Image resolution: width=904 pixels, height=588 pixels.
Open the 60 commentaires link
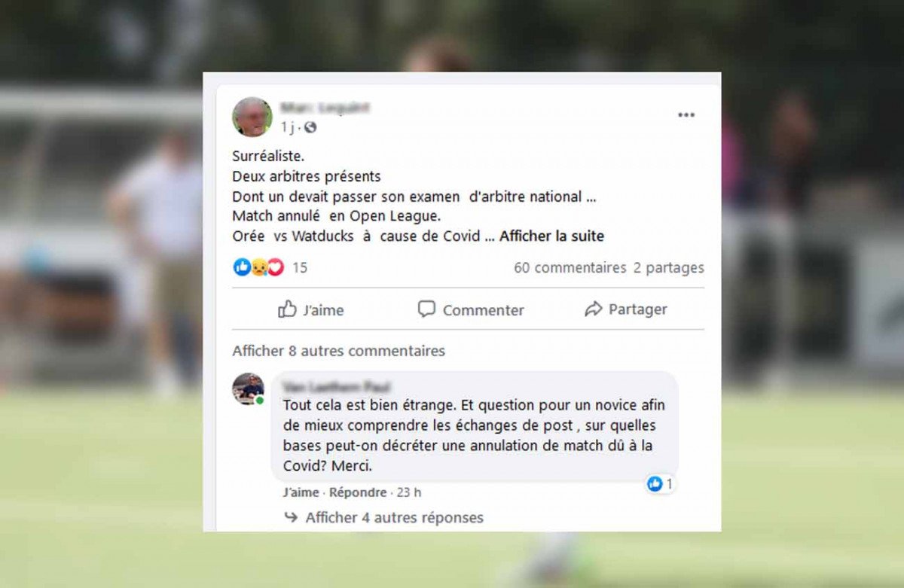pyautogui.click(x=570, y=267)
